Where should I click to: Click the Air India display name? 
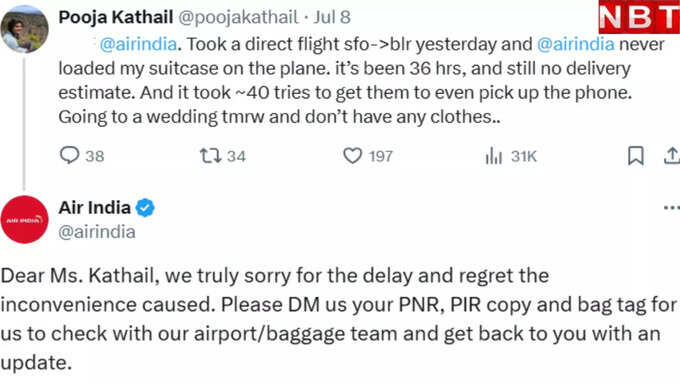(95, 208)
